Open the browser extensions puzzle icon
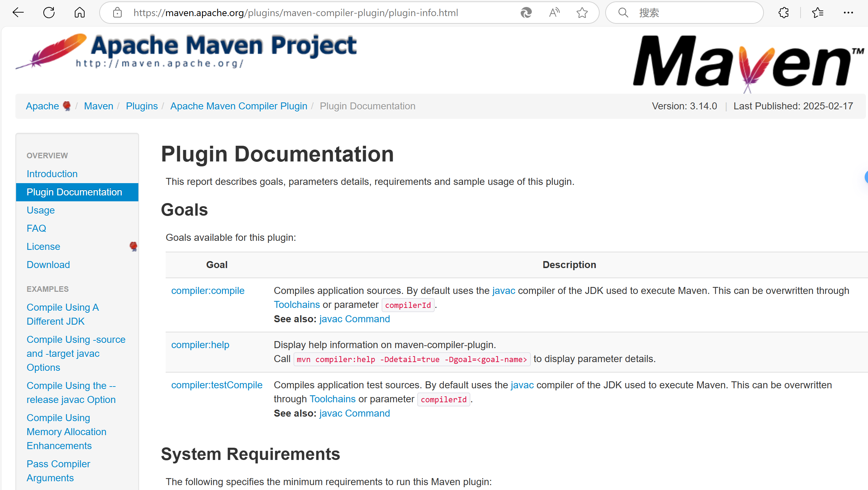The height and width of the screenshot is (490, 868). [783, 13]
